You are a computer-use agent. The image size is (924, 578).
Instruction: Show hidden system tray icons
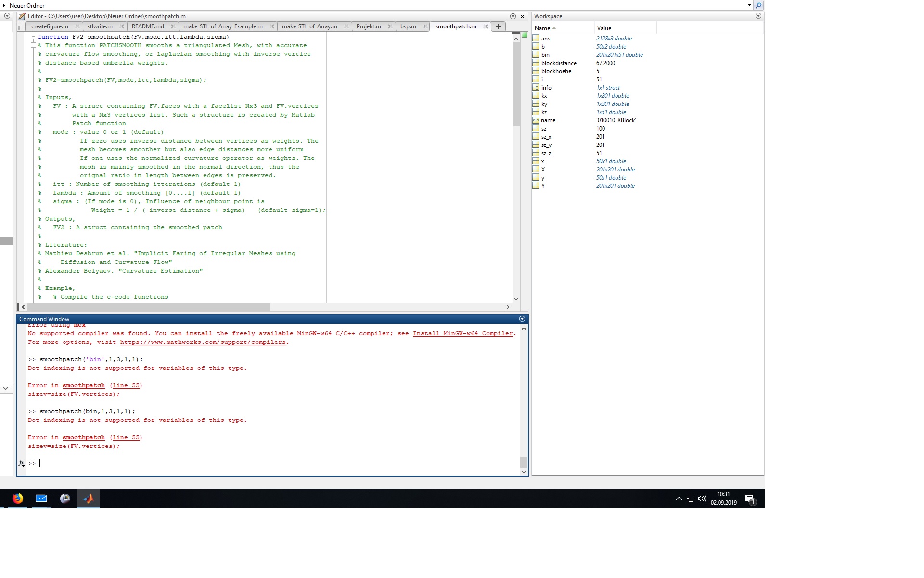click(679, 499)
